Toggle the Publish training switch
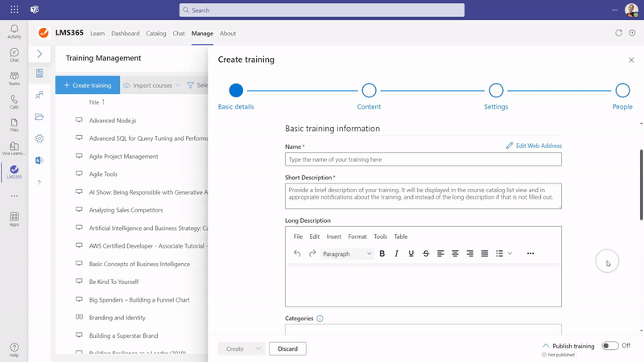This screenshot has height=362, width=644. [x=610, y=346]
